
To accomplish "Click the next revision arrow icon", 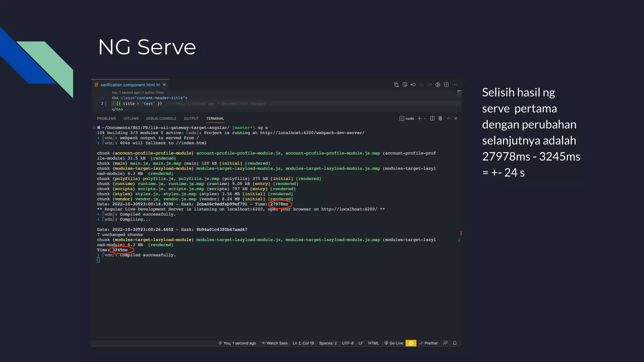I will (x=430, y=85).
